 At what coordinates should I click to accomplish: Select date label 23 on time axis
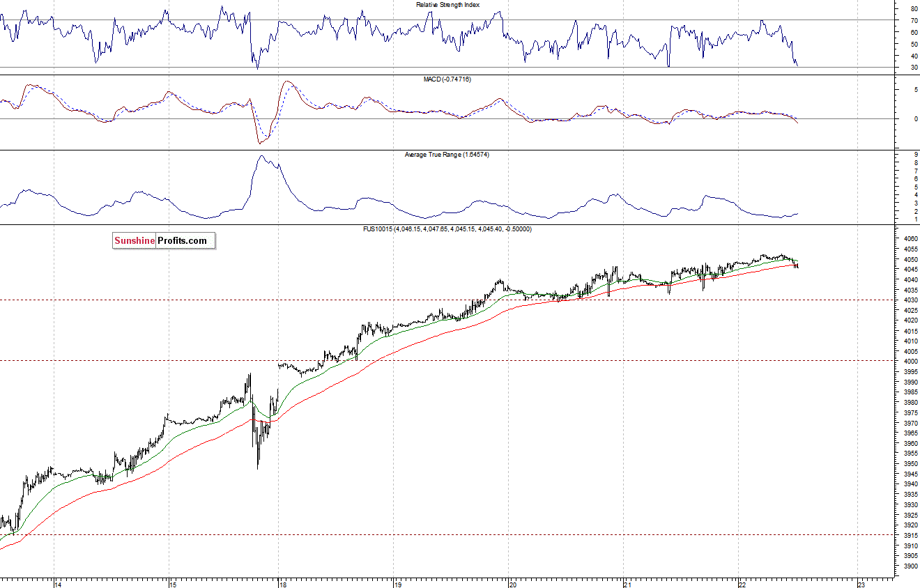click(861, 584)
